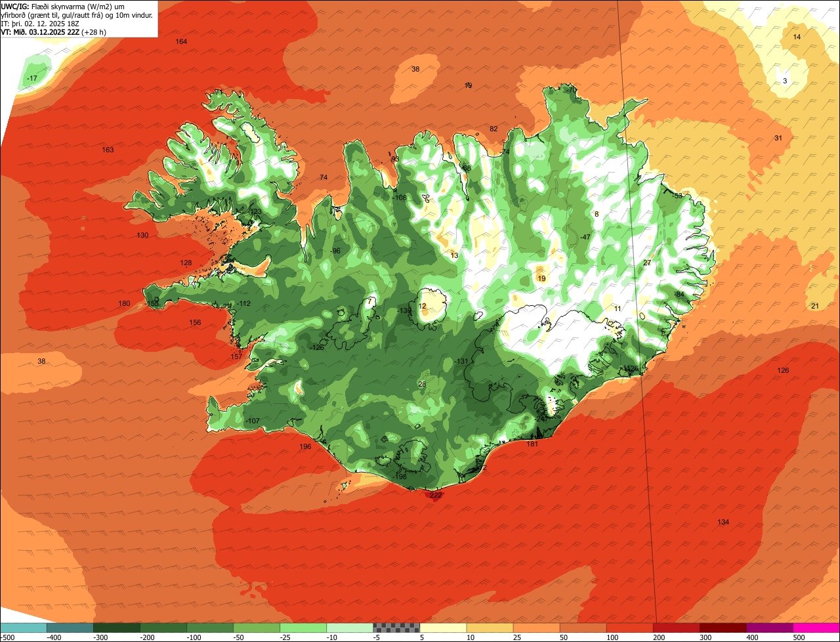The image size is (840, 642).
Task: Select the checkered legend swatch between -5 and 5
Action: (396, 628)
